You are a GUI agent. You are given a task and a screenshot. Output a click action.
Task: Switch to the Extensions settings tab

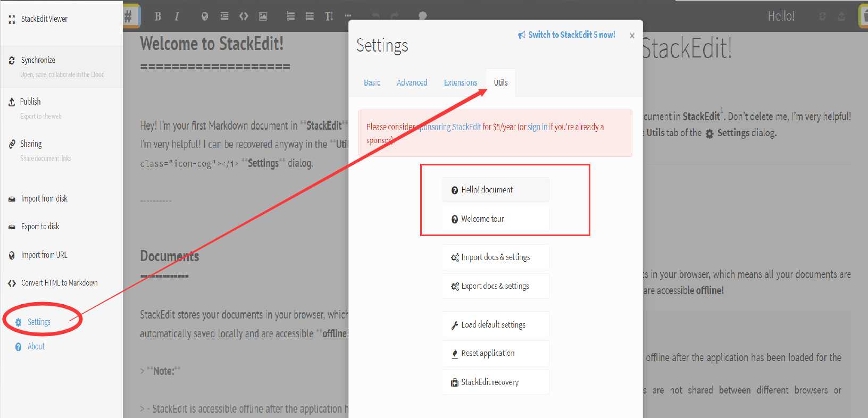pos(461,83)
